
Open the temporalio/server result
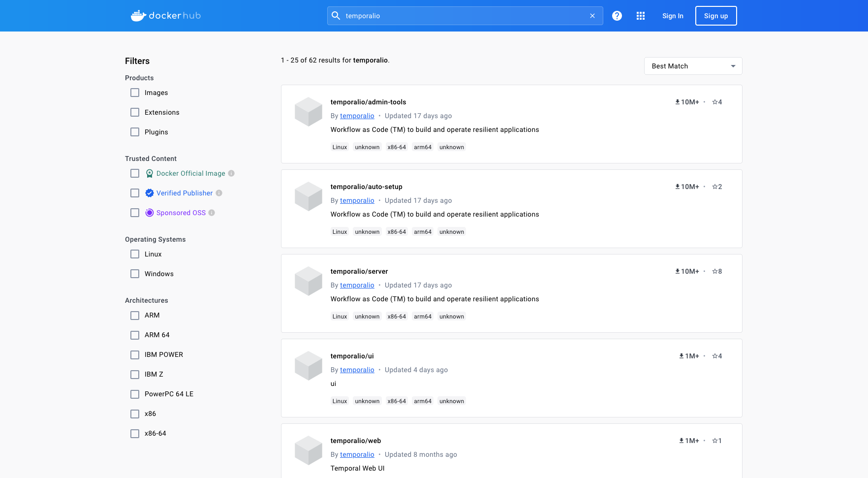pyautogui.click(x=359, y=271)
